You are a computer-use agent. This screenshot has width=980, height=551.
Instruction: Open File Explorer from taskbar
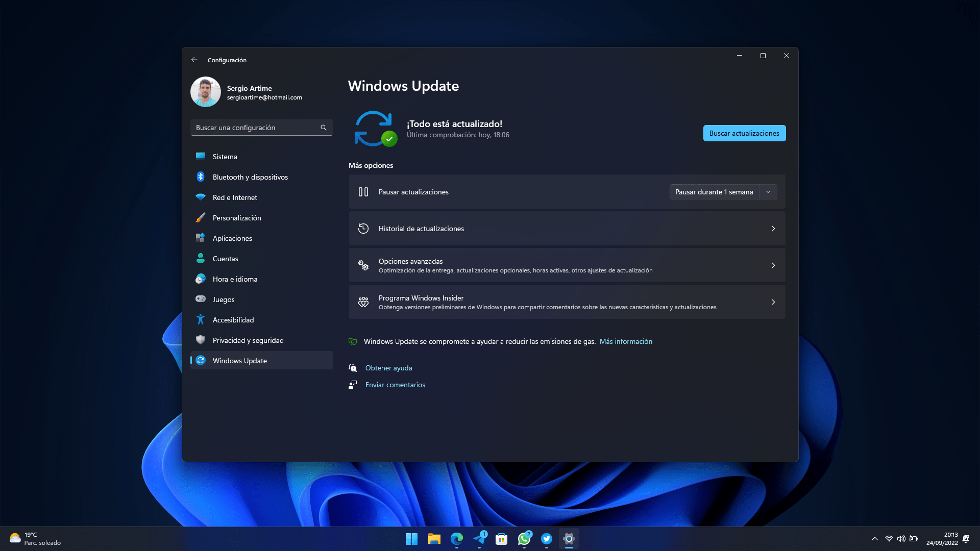point(434,539)
